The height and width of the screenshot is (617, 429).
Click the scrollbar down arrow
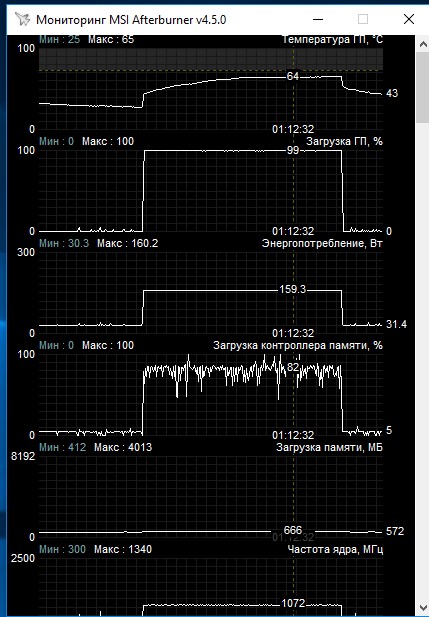pos(423,607)
